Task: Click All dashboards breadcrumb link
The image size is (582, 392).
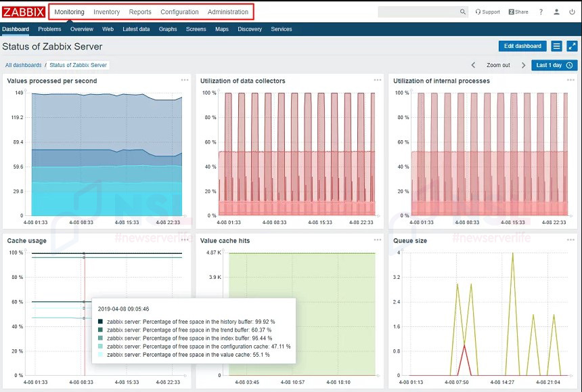Action: 24,65
